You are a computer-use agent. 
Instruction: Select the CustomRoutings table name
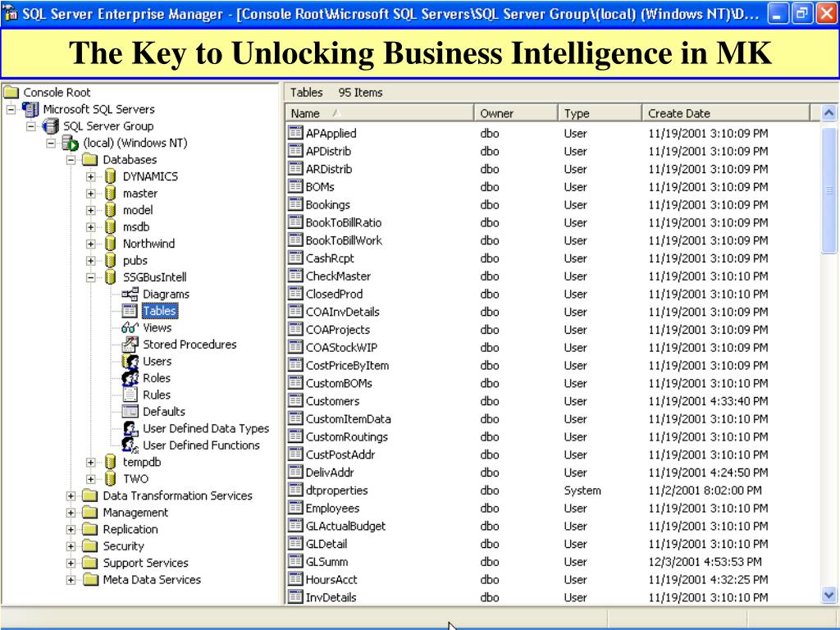(x=347, y=436)
